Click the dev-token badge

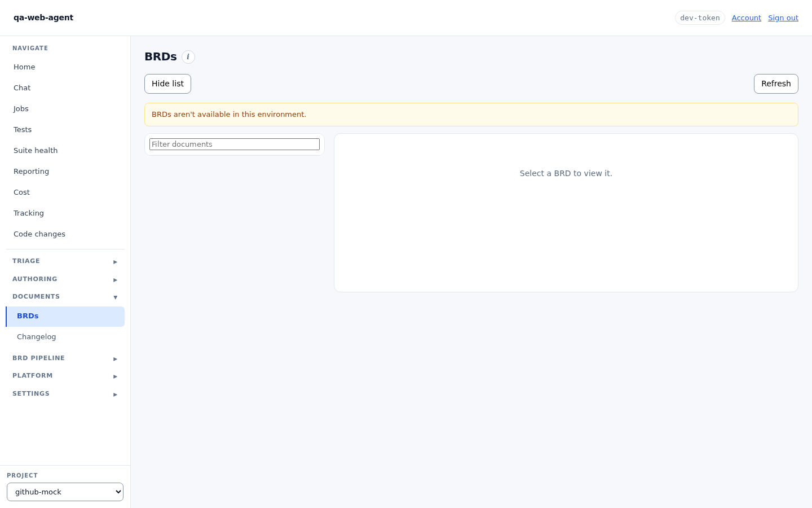coord(700,18)
